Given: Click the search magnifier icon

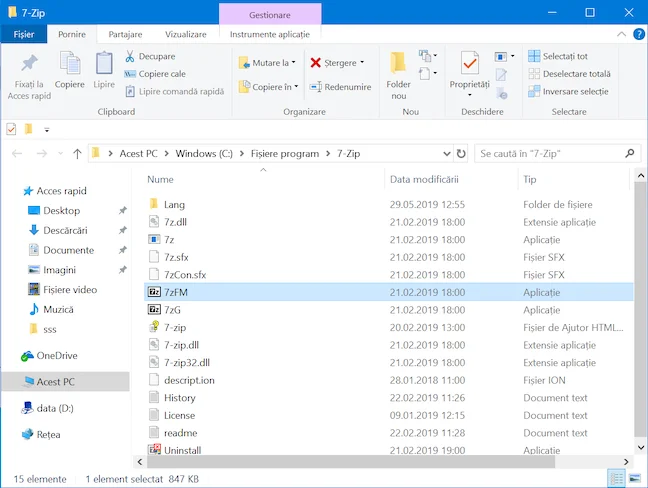Looking at the screenshot, I should 630,153.
